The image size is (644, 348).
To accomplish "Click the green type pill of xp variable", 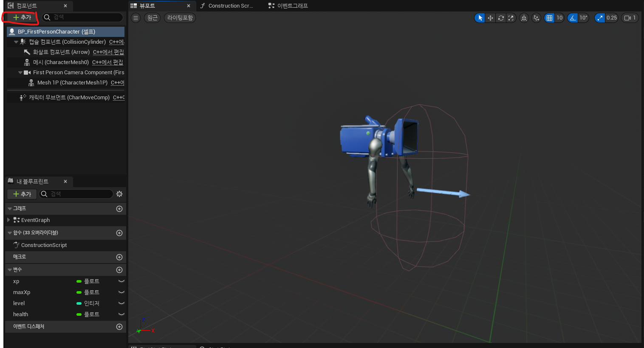I will (x=79, y=281).
